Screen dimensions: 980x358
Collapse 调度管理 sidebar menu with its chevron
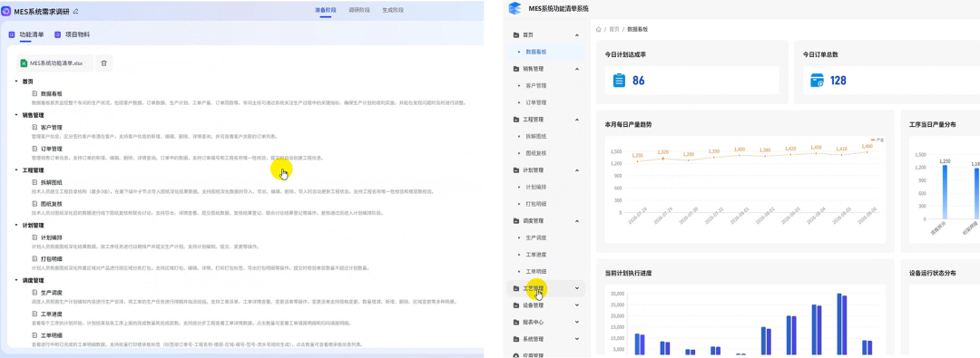577,221
